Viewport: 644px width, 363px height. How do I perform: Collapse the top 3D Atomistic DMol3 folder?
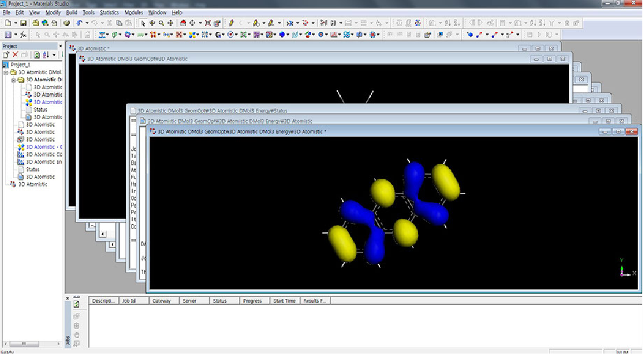[6, 72]
